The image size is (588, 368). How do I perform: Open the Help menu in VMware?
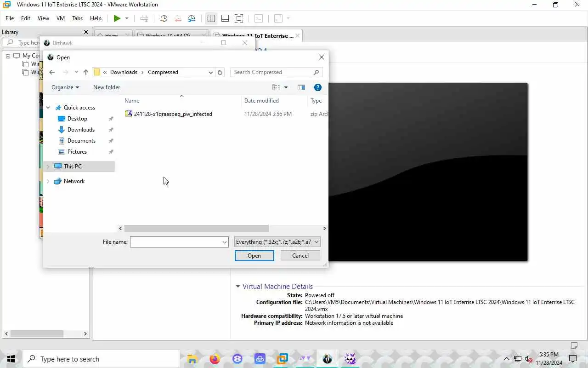(x=96, y=18)
